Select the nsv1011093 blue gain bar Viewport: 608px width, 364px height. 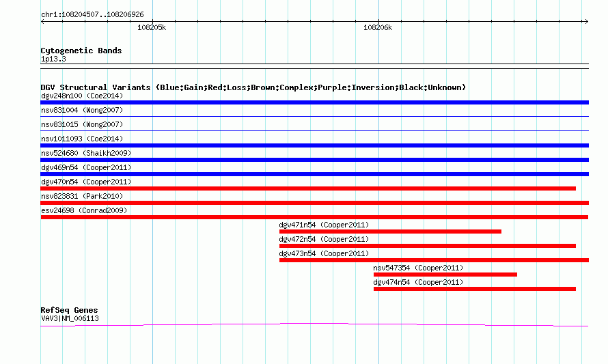[314, 145]
